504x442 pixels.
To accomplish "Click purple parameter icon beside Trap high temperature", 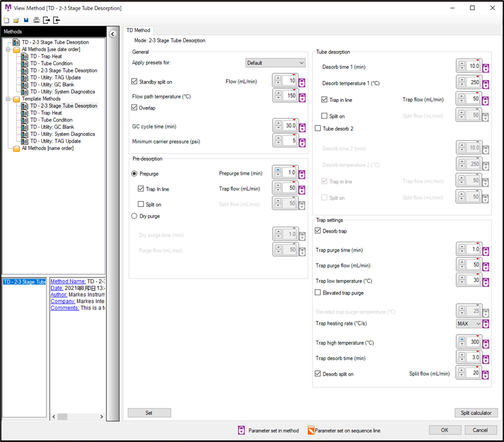I will coord(485,343).
